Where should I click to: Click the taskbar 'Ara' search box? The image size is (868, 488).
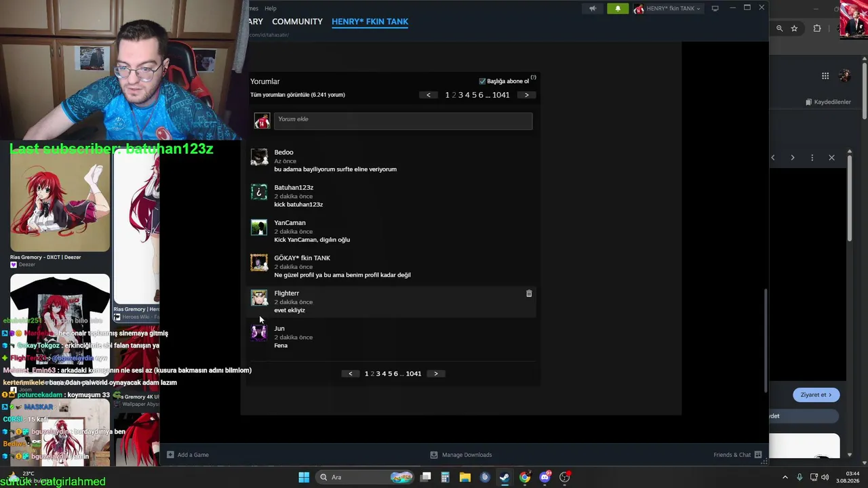[x=365, y=477]
